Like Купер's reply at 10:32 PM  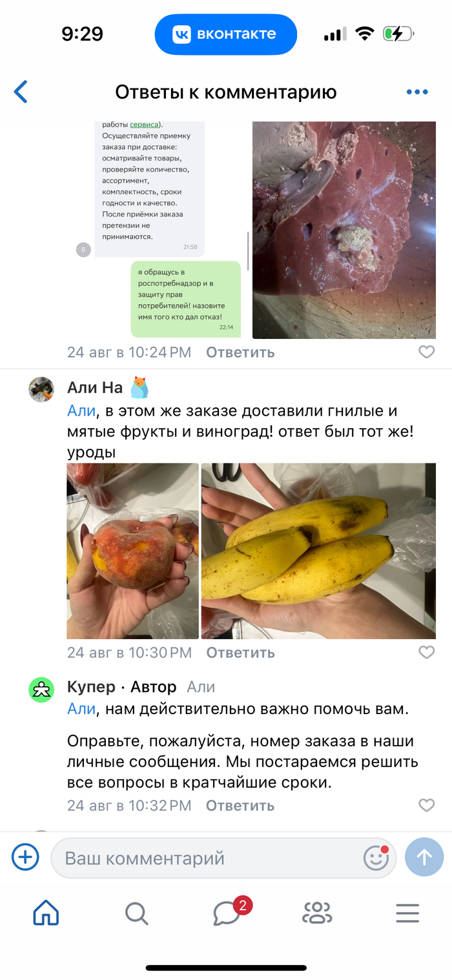pyautogui.click(x=427, y=805)
